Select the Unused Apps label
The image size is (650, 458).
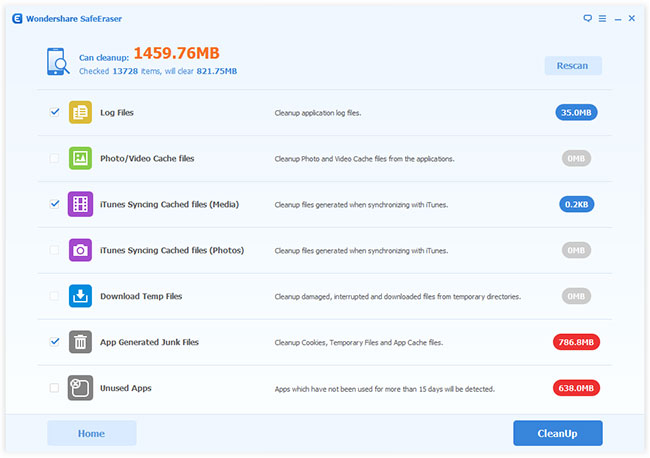pos(126,388)
